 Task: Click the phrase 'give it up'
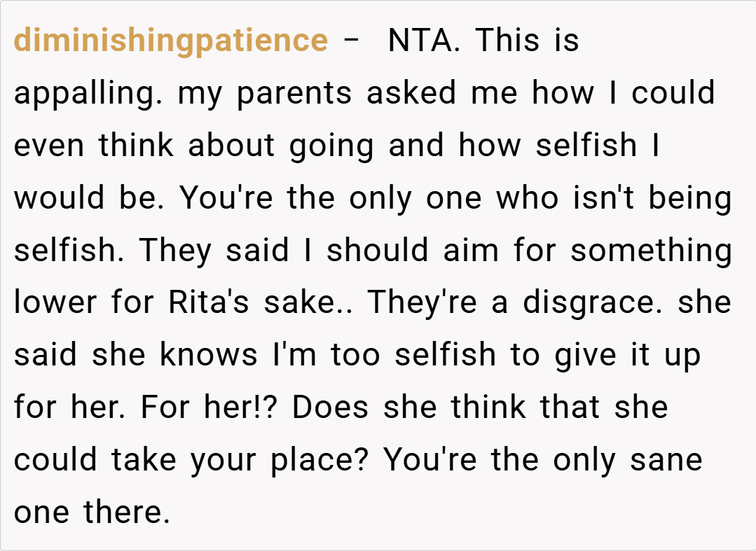pos(627,355)
